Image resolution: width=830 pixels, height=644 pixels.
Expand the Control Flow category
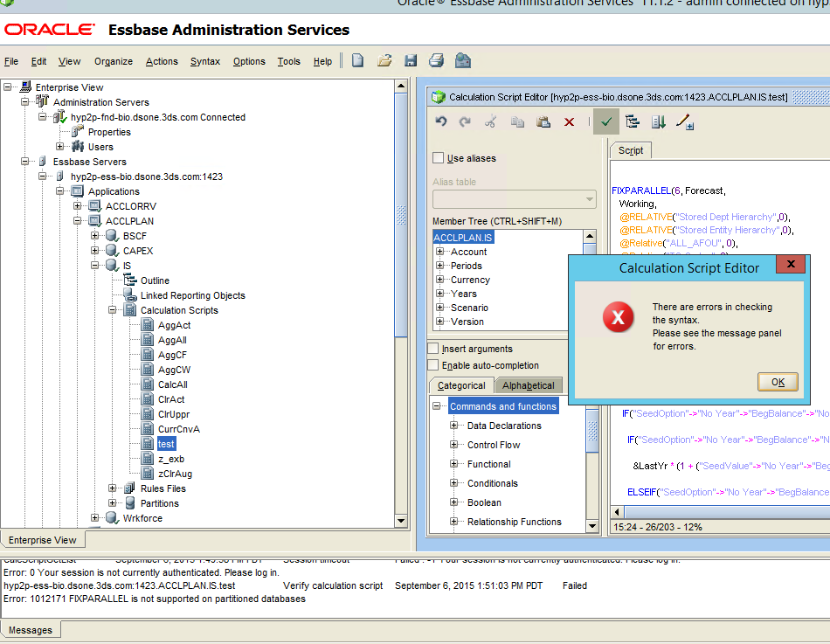454,445
